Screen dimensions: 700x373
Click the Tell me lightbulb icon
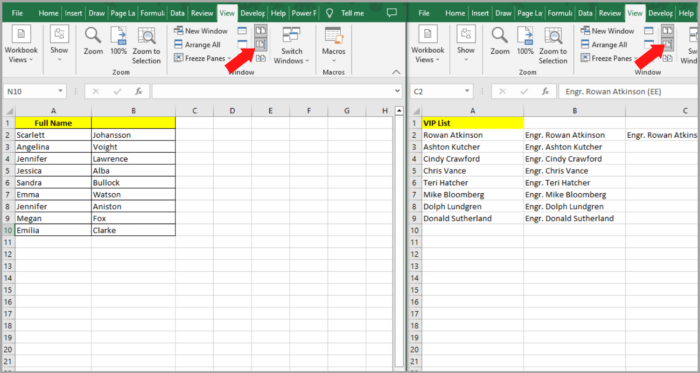click(x=330, y=13)
